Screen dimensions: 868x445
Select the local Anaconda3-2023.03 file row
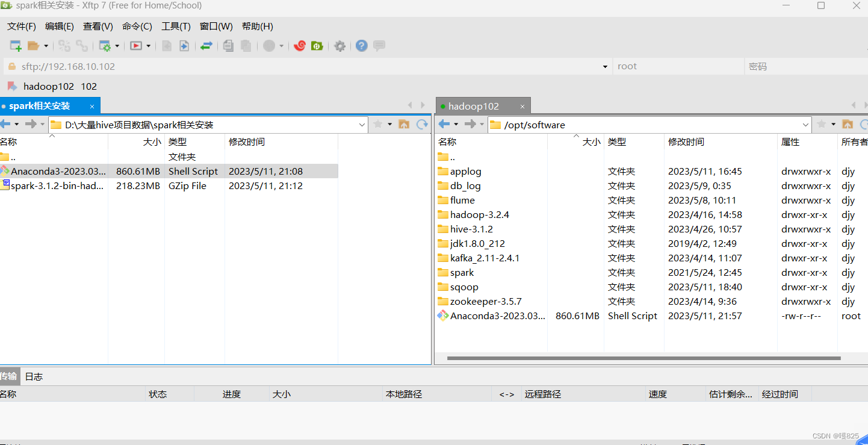tap(169, 171)
